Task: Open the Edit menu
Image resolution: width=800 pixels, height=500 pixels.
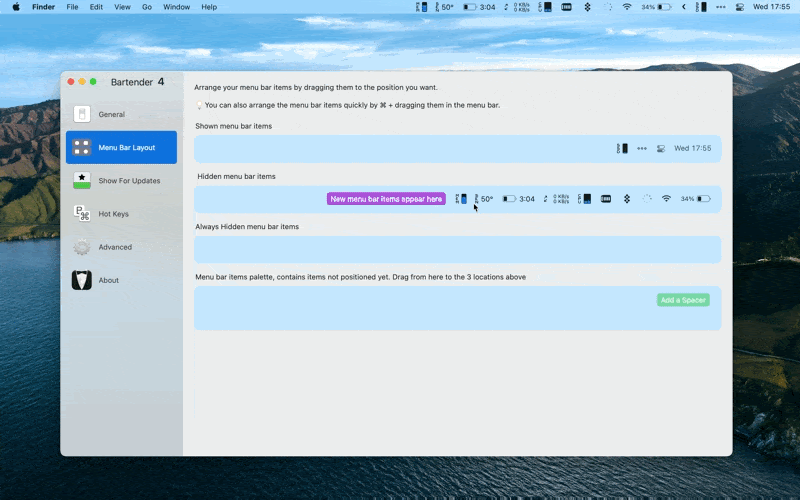Action: pyautogui.click(x=96, y=7)
